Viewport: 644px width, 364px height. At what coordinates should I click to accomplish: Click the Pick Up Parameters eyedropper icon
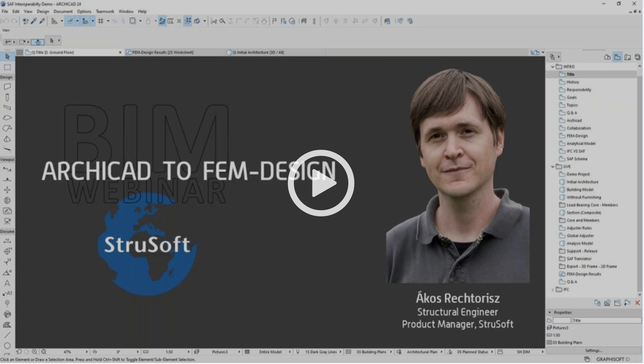click(x=34, y=21)
